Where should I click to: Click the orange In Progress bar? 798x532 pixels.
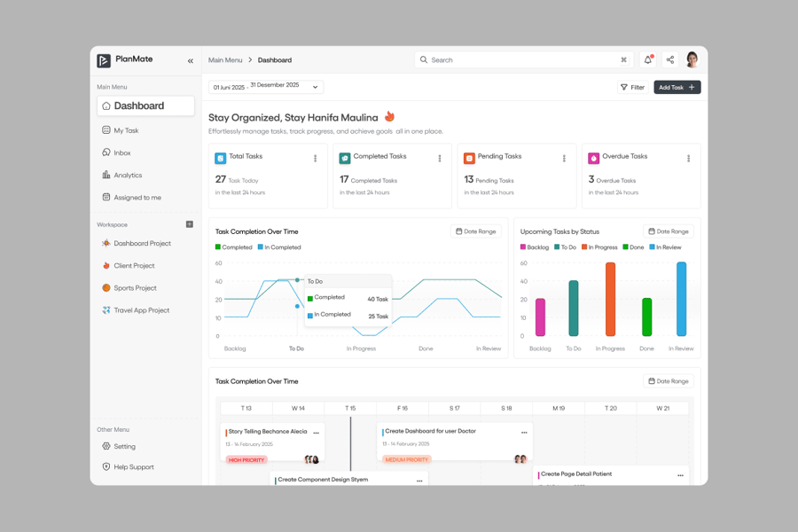tap(610, 300)
